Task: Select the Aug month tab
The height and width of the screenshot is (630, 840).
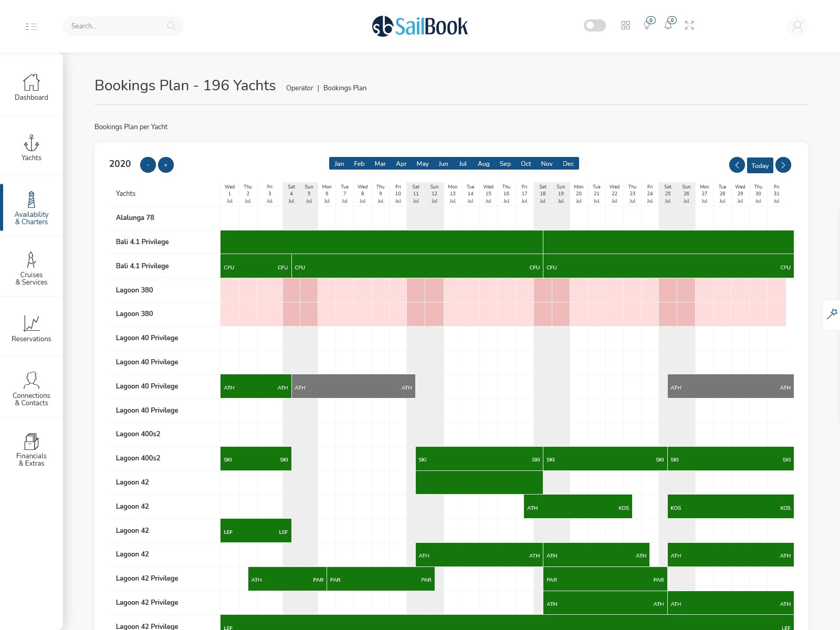Action: coord(484,164)
